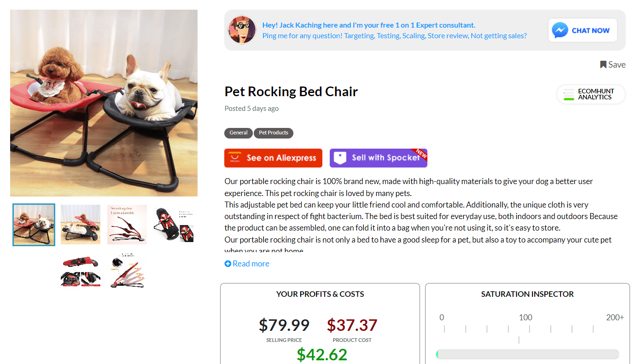Click the Messenger icon in Chat Now
This screenshot has width=636, height=364.
(x=560, y=30)
